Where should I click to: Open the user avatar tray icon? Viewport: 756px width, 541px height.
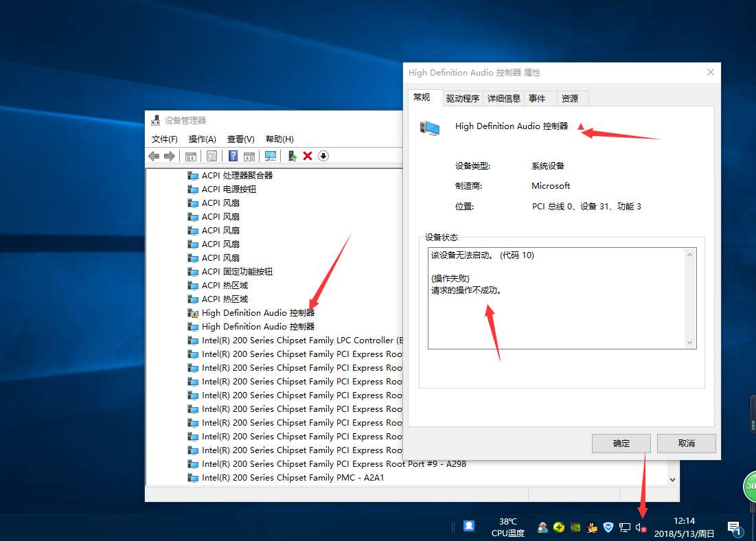pos(542,527)
